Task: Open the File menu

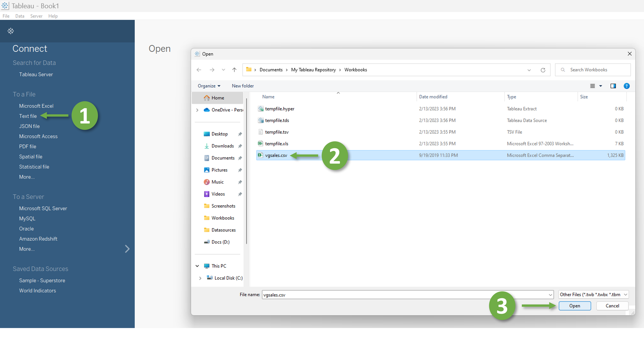Action: click(6, 16)
